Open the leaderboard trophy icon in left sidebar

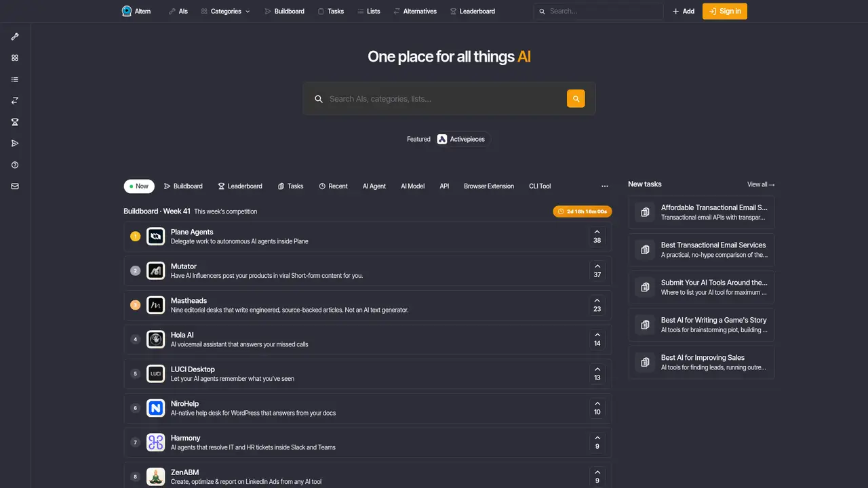point(15,122)
